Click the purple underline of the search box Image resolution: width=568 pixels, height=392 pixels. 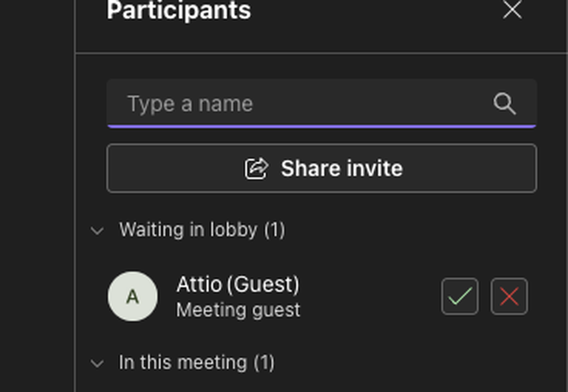pos(322,126)
